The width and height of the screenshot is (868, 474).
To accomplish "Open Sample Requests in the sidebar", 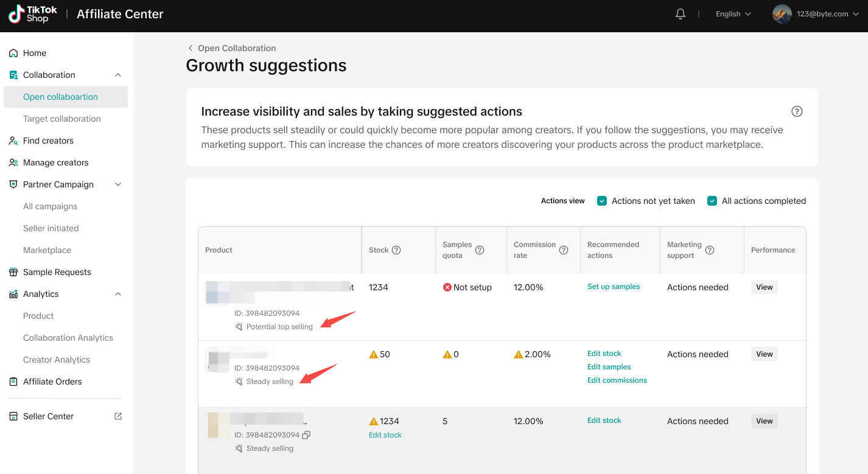I will pos(57,272).
